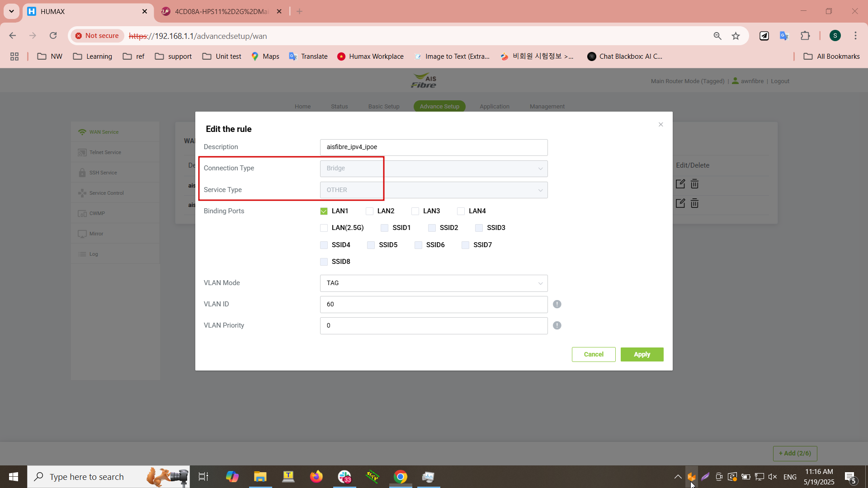The image size is (868, 488).
Task: Click the VLAN ID info icon
Action: 557,304
